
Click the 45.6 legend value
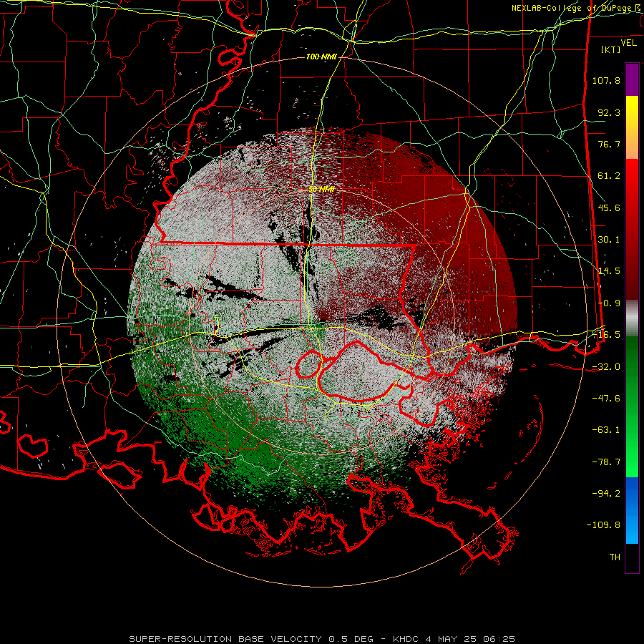pyautogui.click(x=609, y=208)
